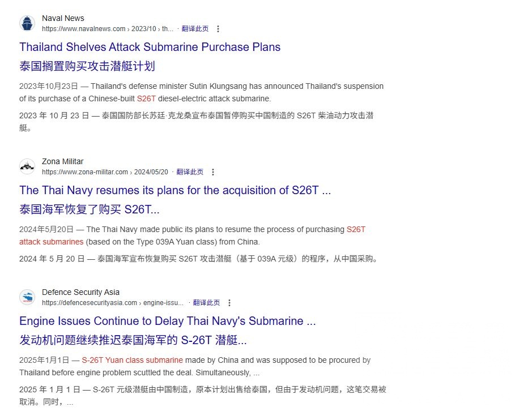Click translated snippet starting '2023 年 10 月 23 日'

click(x=197, y=122)
